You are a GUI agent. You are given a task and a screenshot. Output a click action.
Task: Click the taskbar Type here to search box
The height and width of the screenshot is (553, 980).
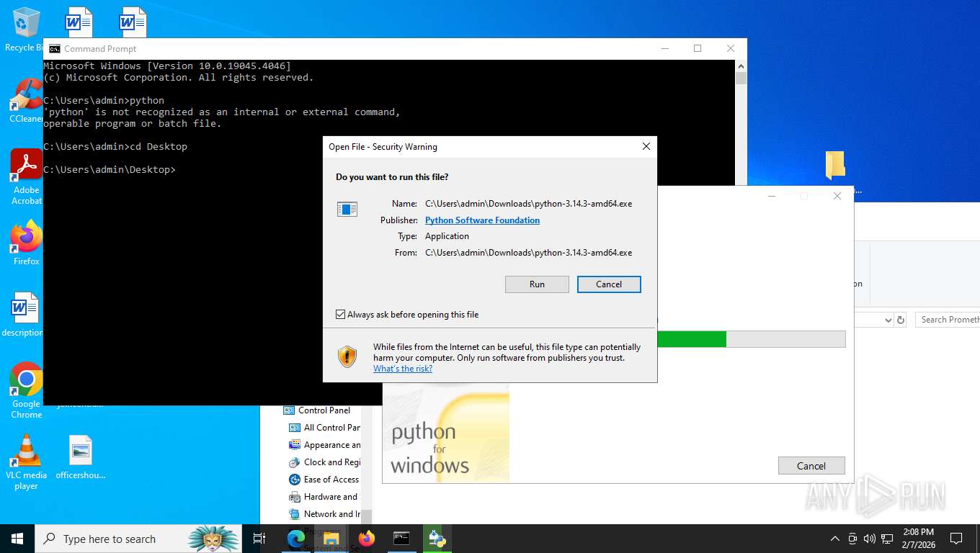[x=137, y=539]
